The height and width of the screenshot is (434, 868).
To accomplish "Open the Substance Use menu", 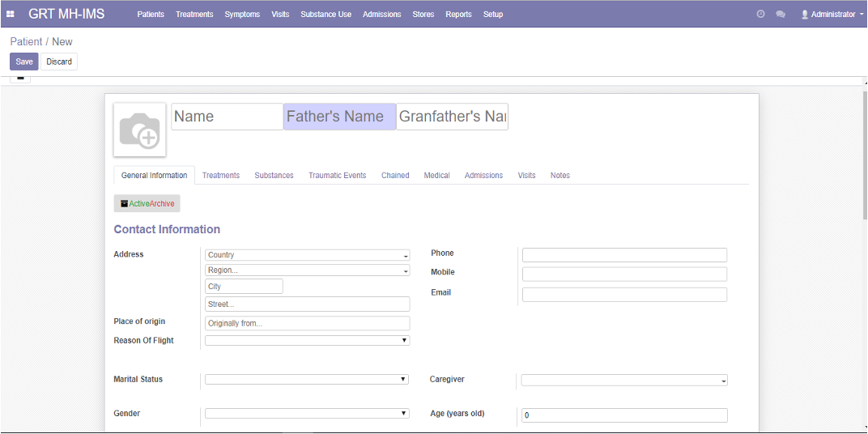I will pyautogui.click(x=326, y=15).
